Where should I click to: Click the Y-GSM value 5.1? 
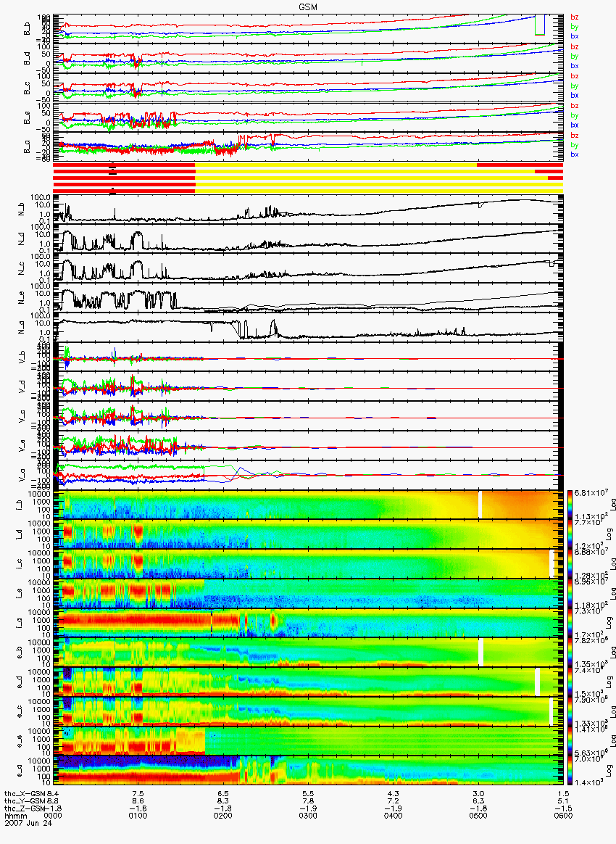tap(563, 800)
